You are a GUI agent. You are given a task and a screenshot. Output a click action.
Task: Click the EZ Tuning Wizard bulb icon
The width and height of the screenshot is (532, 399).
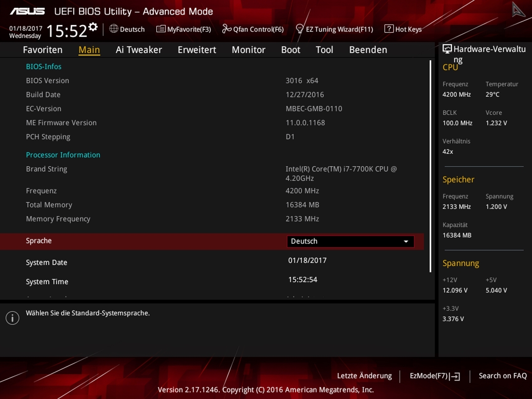(300, 29)
